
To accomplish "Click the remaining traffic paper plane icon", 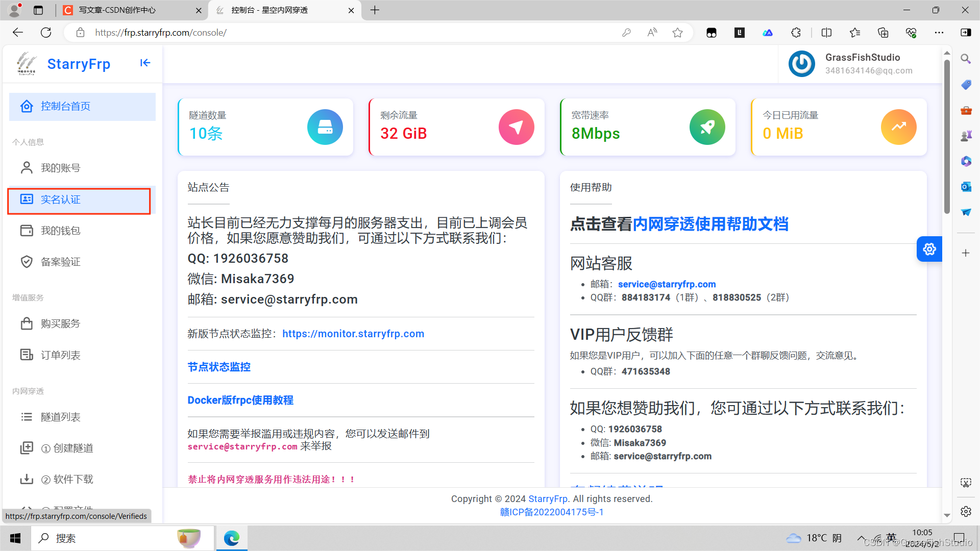I will 516,127.
